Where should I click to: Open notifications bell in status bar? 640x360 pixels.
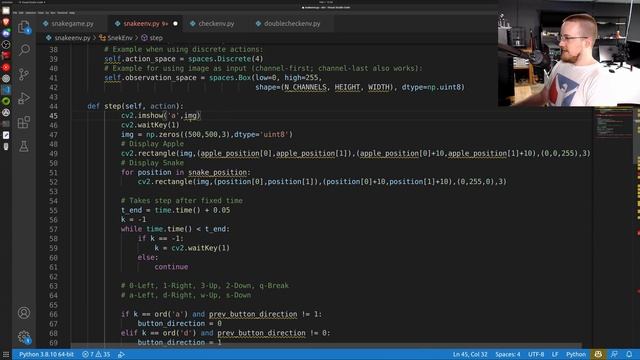629,354
